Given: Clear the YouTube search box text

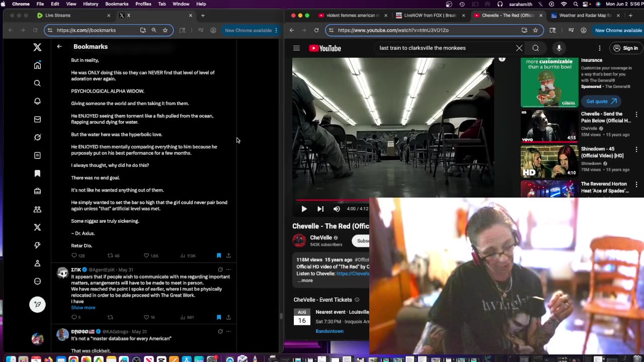Looking at the screenshot, I should (519, 48).
